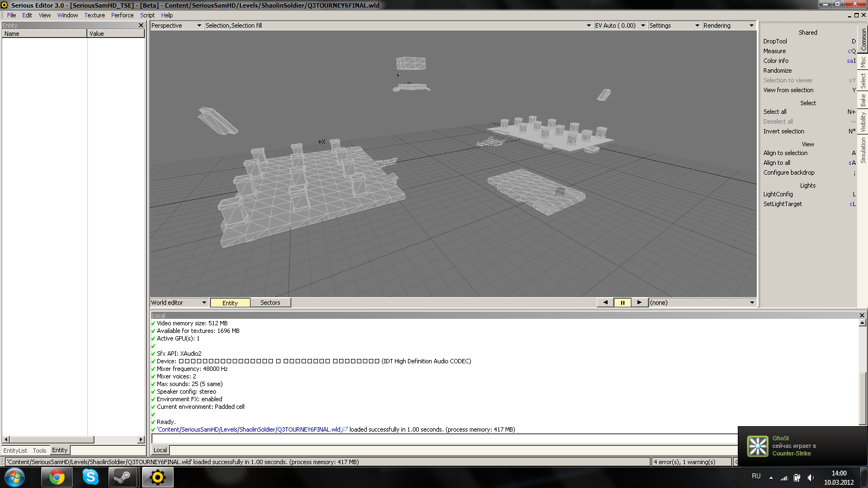Open the Window menu

[67, 15]
